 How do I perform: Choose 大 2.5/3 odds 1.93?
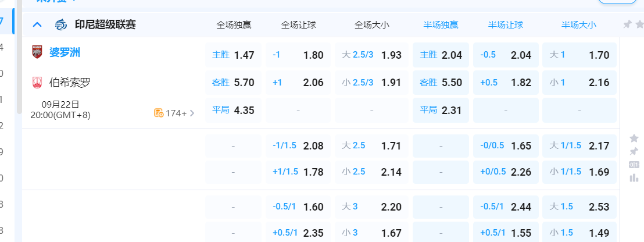click(371, 55)
